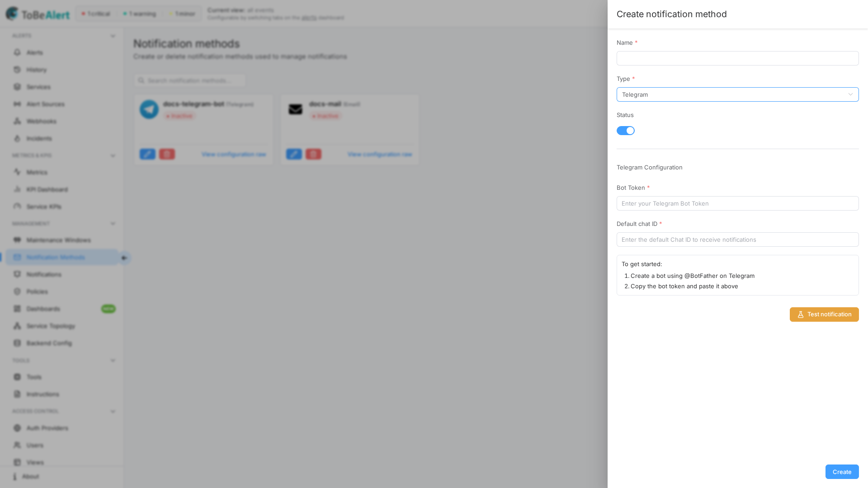Image resolution: width=868 pixels, height=488 pixels.
Task: Open Incidents icon in sidebar
Action: coord(17,138)
